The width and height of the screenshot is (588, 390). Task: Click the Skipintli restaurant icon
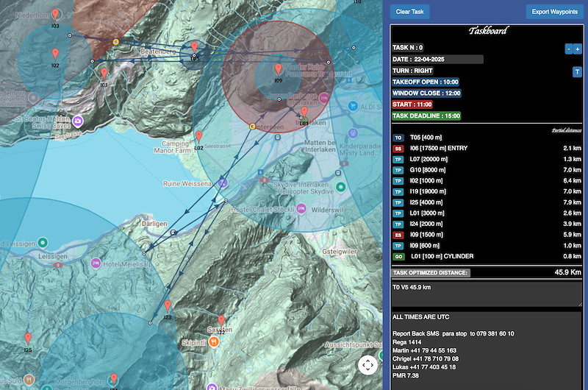pyautogui.click(x=214, y=342)
